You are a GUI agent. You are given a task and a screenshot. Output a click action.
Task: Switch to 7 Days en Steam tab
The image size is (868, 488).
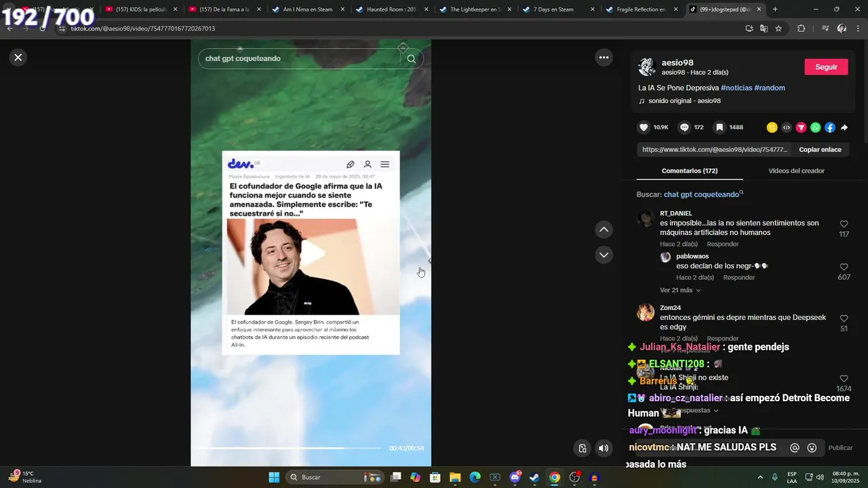tap(557, 9)
